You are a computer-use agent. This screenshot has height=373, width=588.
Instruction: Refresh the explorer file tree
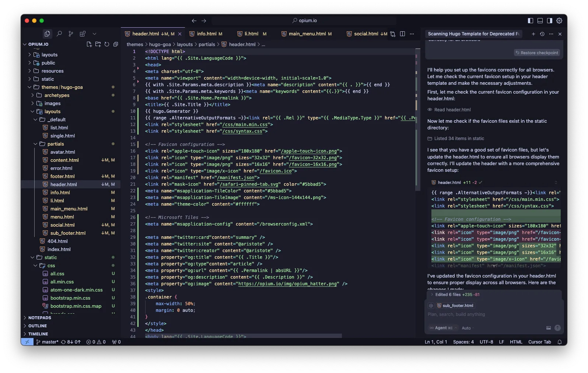click(x=107, y=44)
